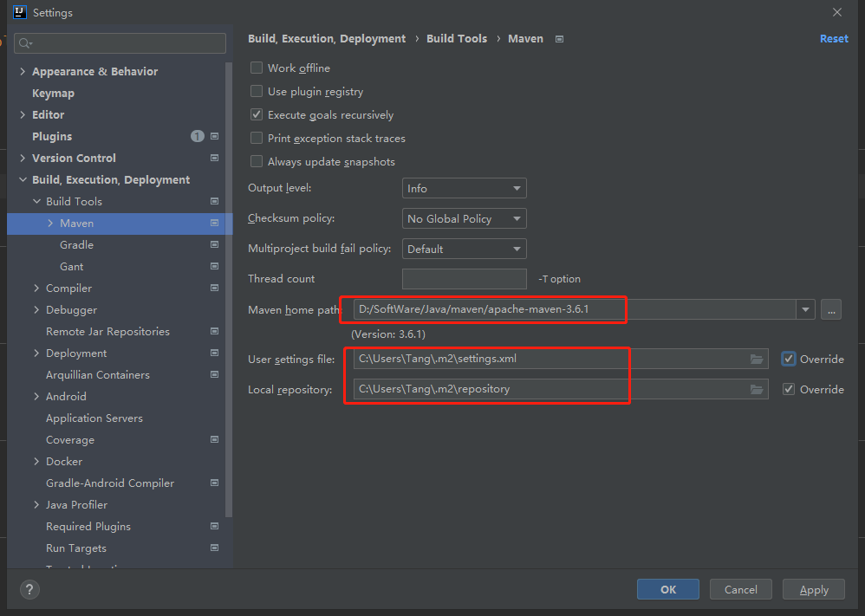Click the project-level icon on Coverage row
The width and height of the screenshot is (865, 616).
click(x=215, y=439)
